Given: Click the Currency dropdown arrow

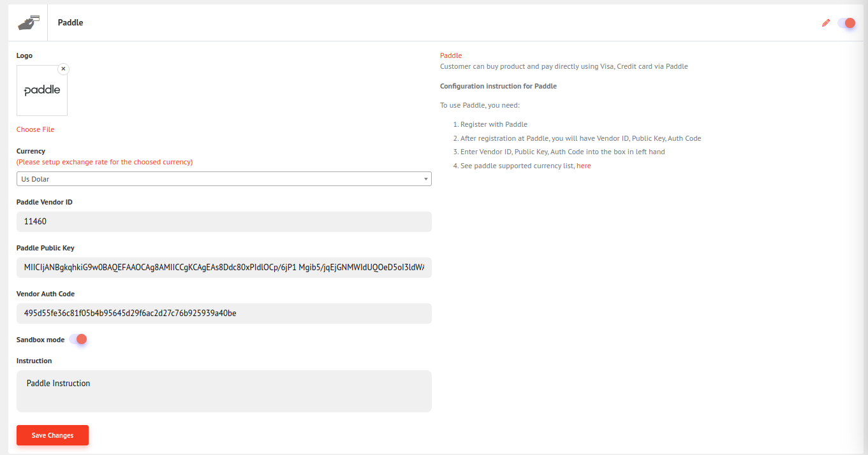Looking at the screenshot, I should pyautogui.click(x=425, y=179).
